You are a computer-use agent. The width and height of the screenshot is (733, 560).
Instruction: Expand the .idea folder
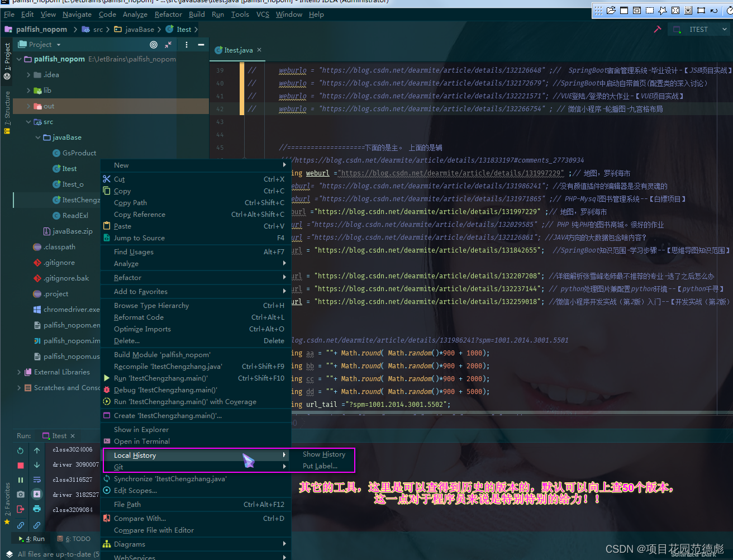(28, 75)
